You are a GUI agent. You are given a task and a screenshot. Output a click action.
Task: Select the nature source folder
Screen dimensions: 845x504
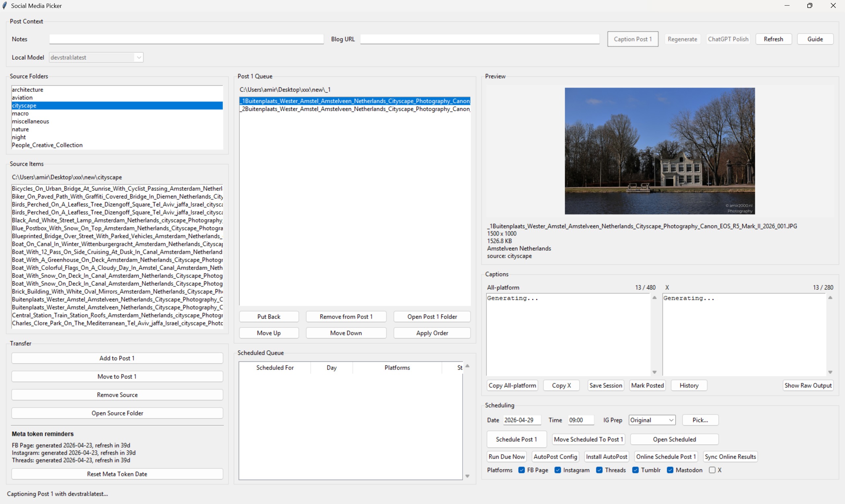(x=20, y=129)
